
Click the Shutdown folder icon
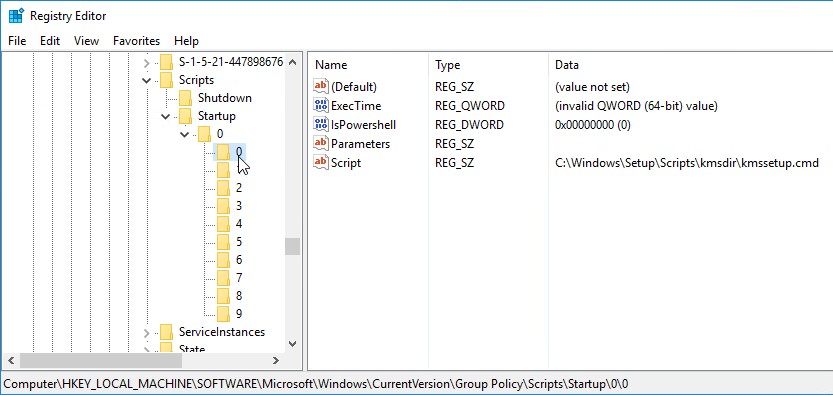coord(186,98)
